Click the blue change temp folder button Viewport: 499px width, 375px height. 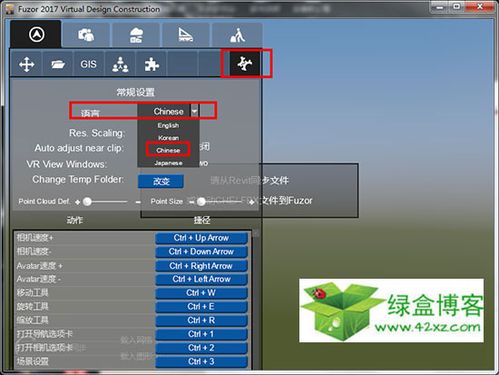coord(161,181)
